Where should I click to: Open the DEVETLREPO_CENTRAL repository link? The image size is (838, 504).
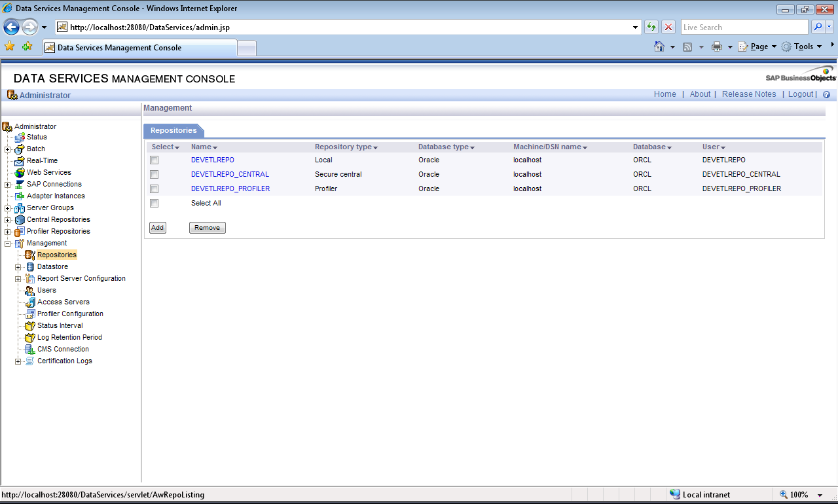click(230, 175)
